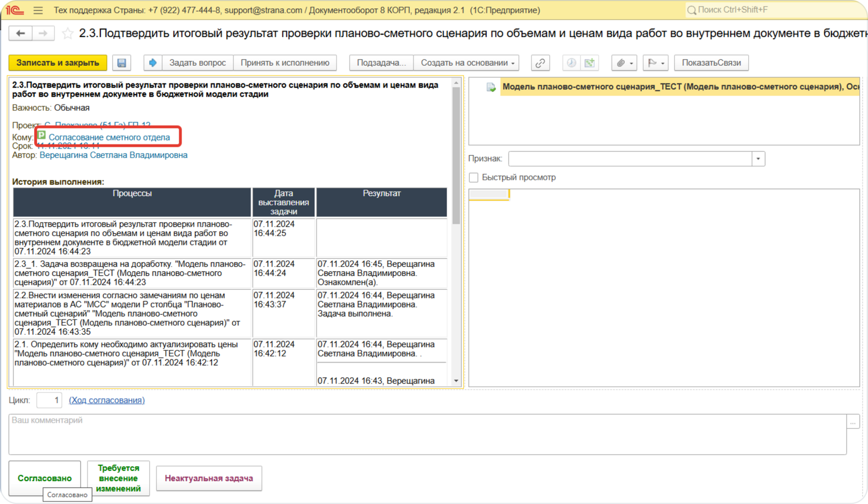
Task: Click the Результат column header
Action: pyautogui.click(x=381, y=202)
